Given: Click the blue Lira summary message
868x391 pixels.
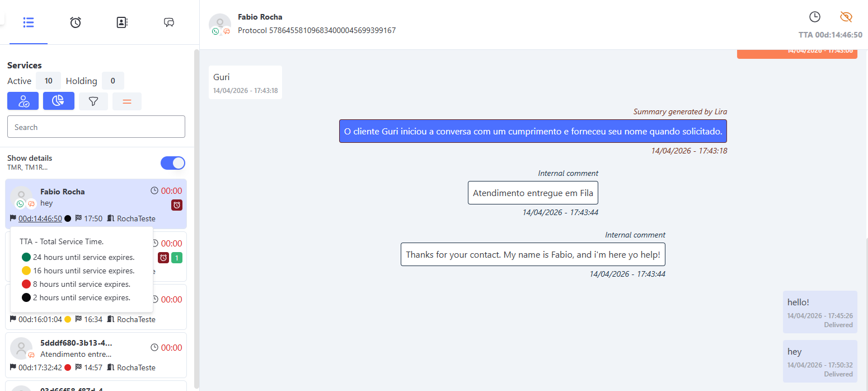Looking at the screenshot, I should point(533,131).
